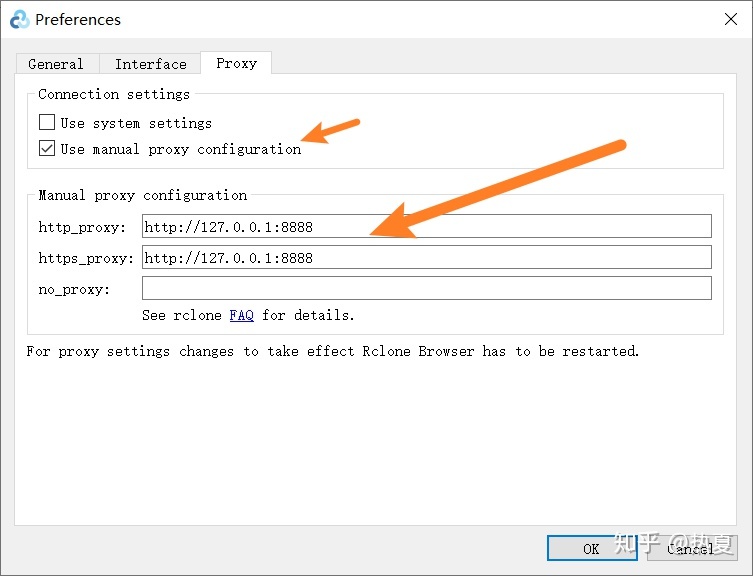Click the Manual proxy configuration group heading
Viewport: 753px width, 576px height.
click(142, 195)
